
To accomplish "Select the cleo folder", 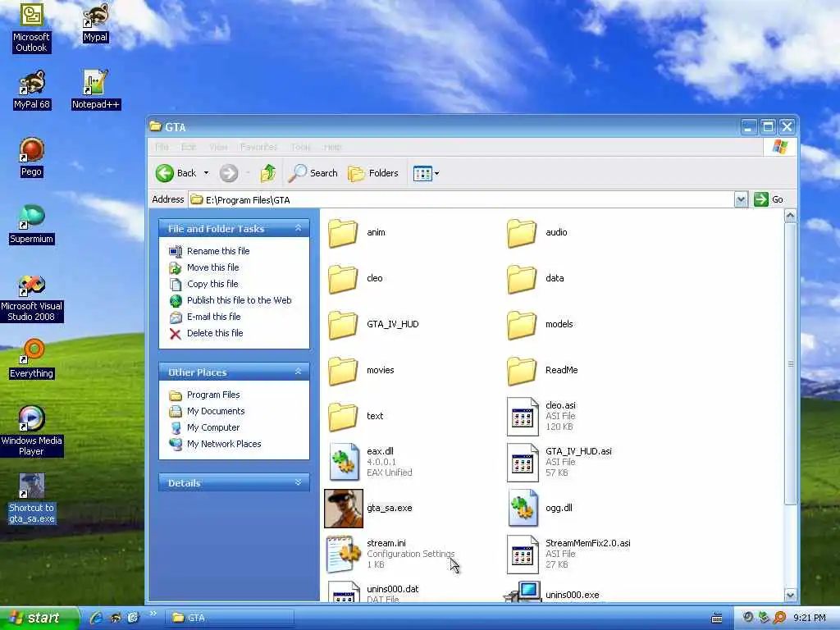I will point(356,279).
